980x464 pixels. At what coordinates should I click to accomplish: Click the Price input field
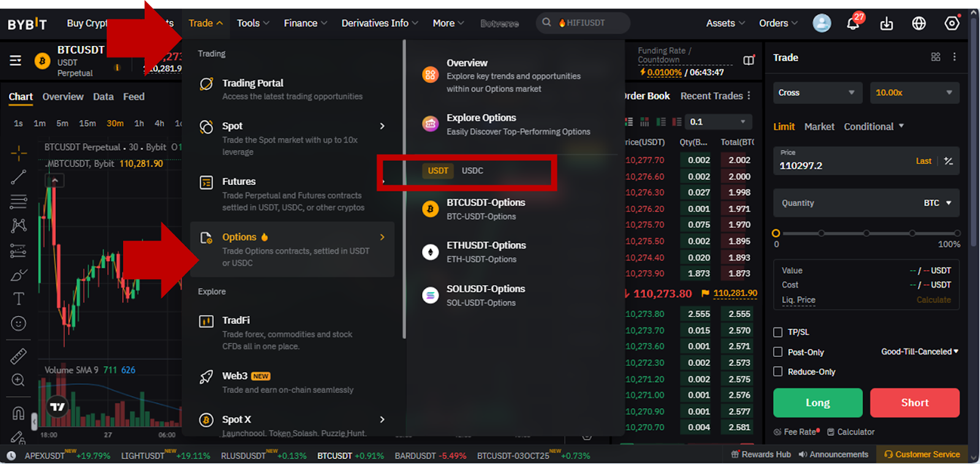[866, 161]
